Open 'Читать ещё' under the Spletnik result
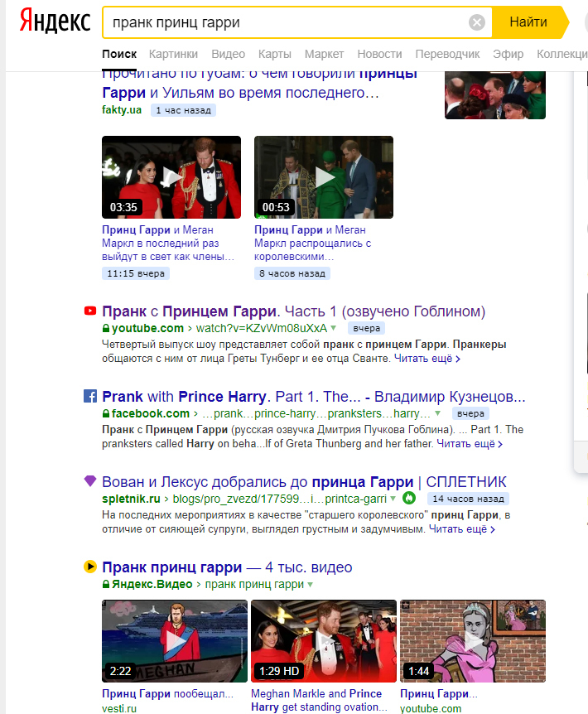This screenshot has height=714, width=588. (456, 528)
